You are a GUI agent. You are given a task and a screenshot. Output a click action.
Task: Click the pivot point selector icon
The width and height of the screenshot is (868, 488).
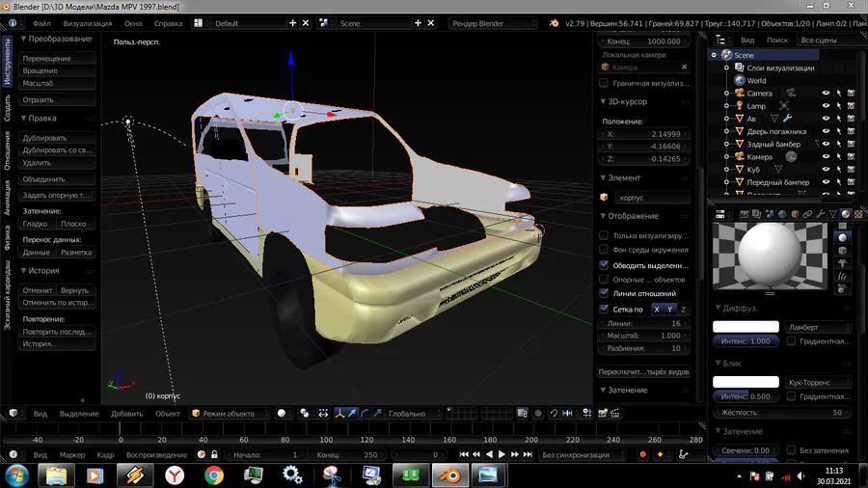(305, 414)
